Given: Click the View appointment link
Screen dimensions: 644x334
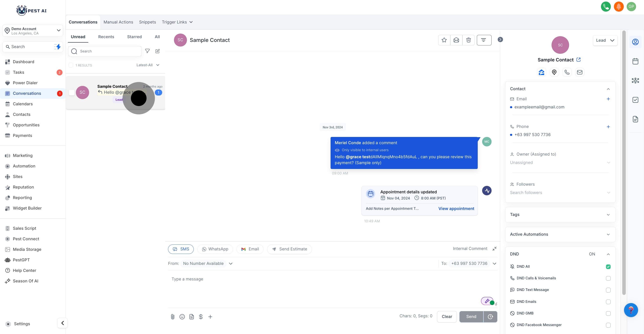Looking at the screenshot, I should [456, 209].
